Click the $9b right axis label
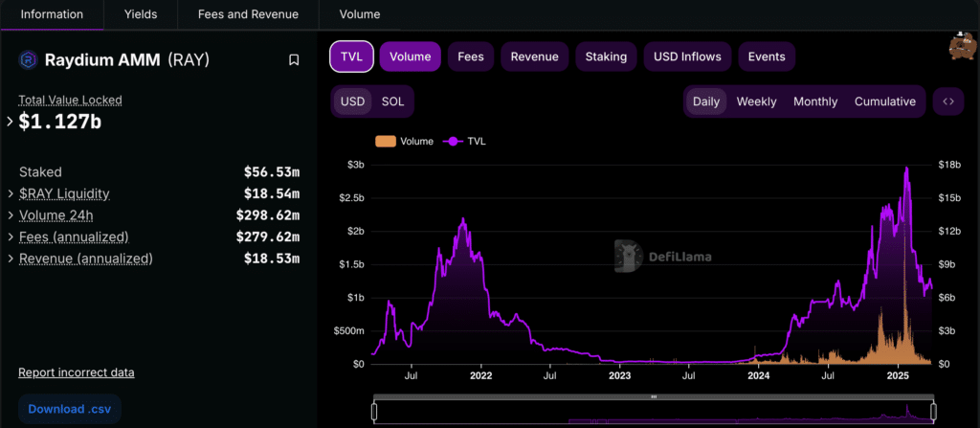The width and height of the screenshot is (980, 428). click(947, 264)
